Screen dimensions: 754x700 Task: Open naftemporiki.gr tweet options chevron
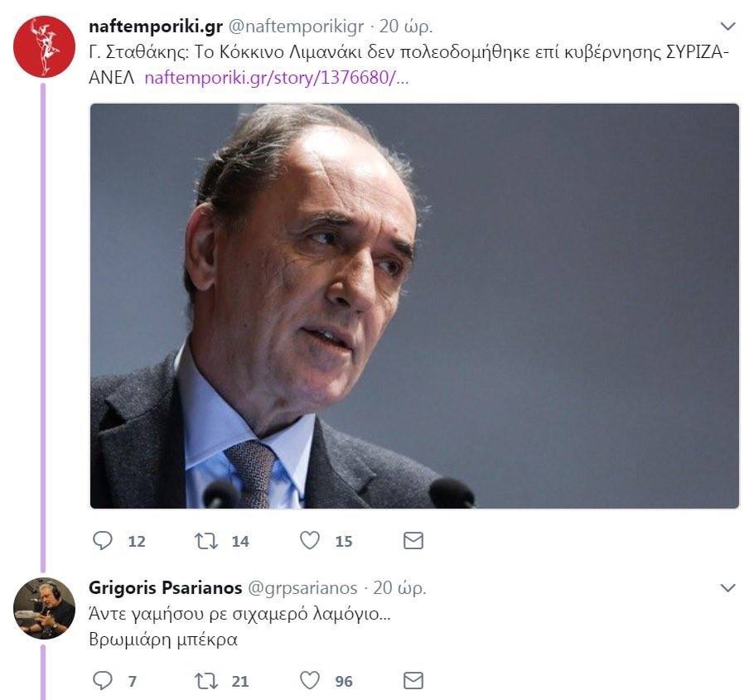click(728, 27)
